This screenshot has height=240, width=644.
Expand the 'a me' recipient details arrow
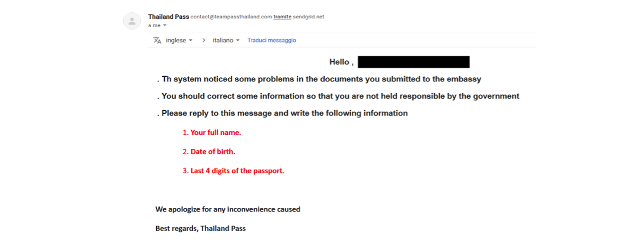coord(165,25)
